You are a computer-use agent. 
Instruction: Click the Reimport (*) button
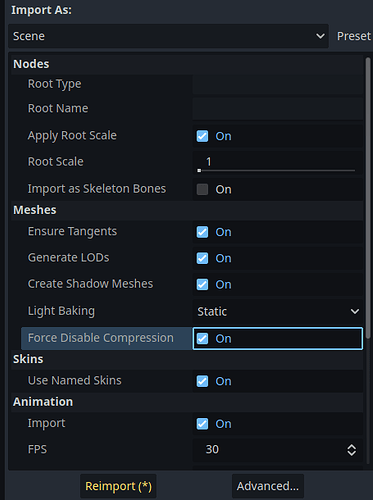pyautogui.click(x=118, y=486)
